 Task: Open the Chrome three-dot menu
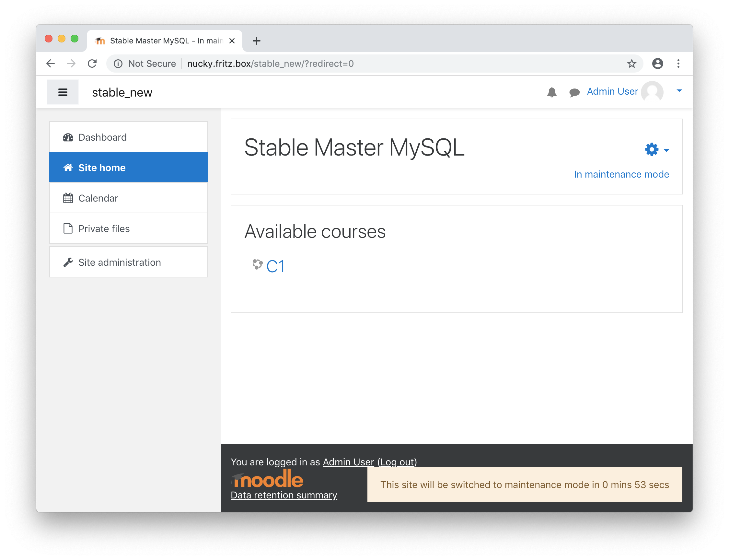(678, 63)
